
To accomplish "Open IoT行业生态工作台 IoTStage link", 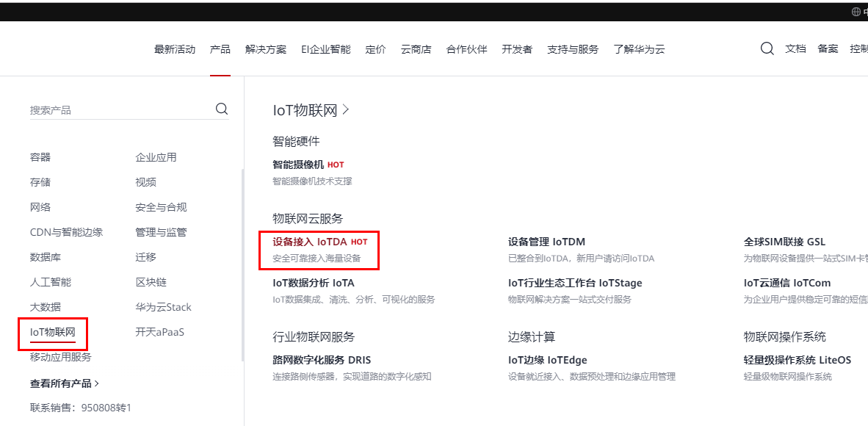I will [x=575, y=283].
